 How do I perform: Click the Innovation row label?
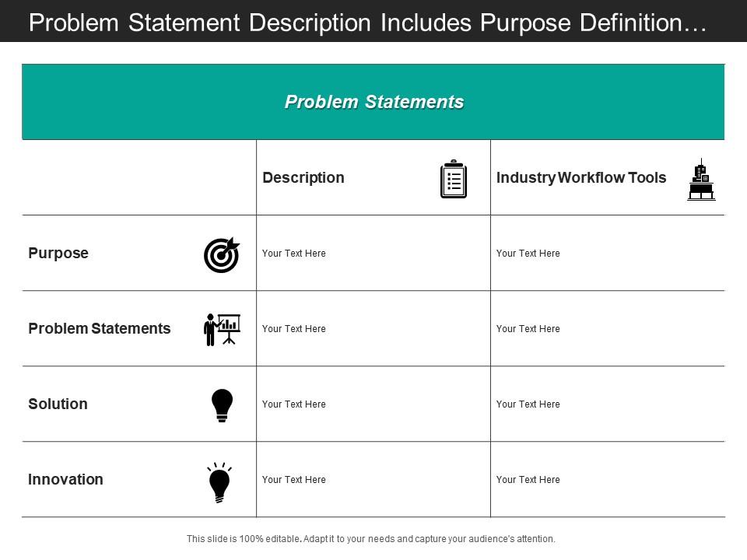pyautogui.click(x=65, y=479)
